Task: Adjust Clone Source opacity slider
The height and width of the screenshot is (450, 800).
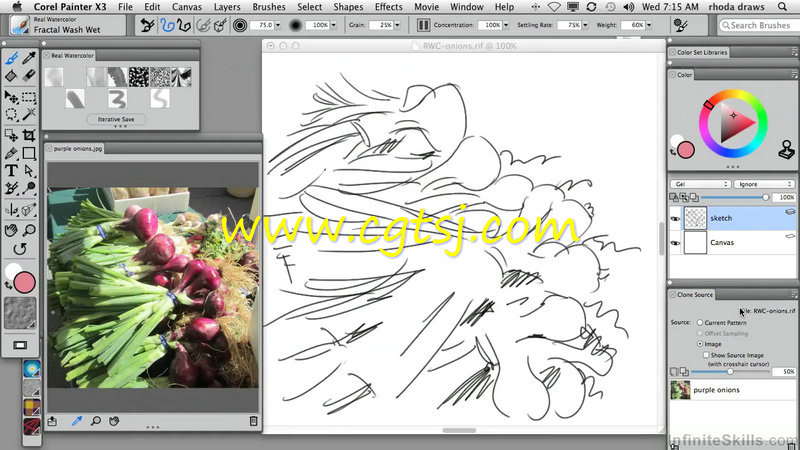Action: 730,372
